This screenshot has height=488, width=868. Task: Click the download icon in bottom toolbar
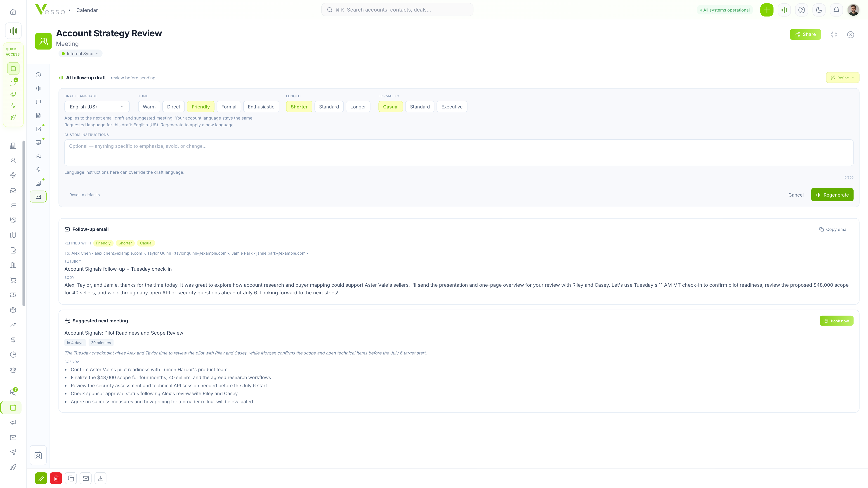100,478
